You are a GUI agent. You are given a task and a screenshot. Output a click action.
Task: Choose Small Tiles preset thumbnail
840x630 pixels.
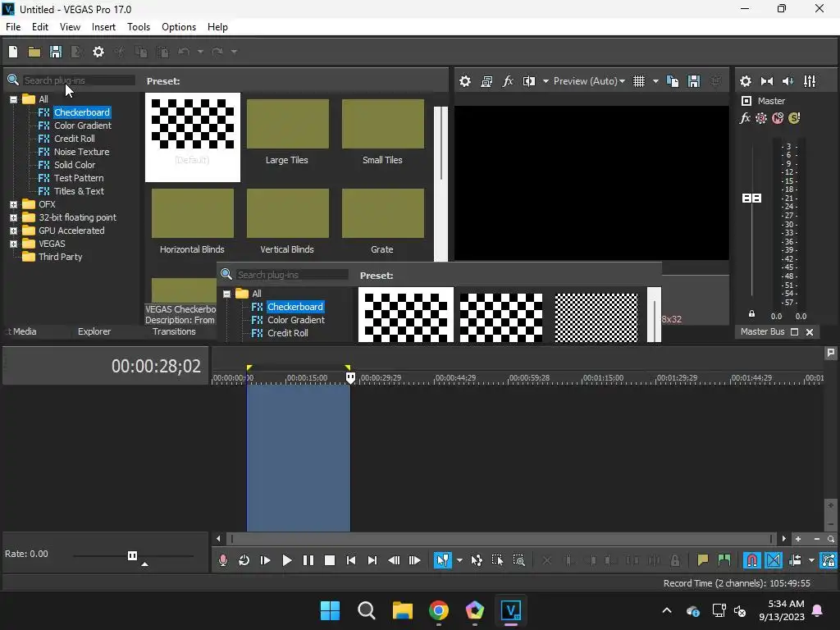tap(382, 124)
